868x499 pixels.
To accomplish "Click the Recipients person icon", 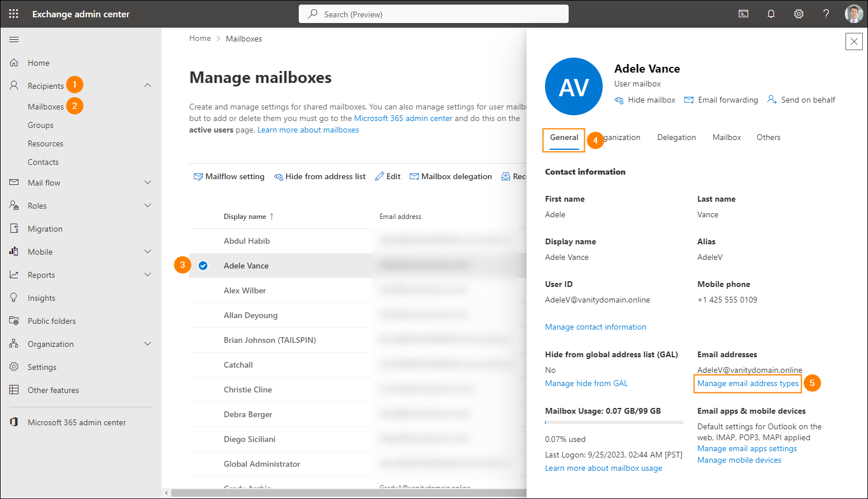I will coord(14,86).
